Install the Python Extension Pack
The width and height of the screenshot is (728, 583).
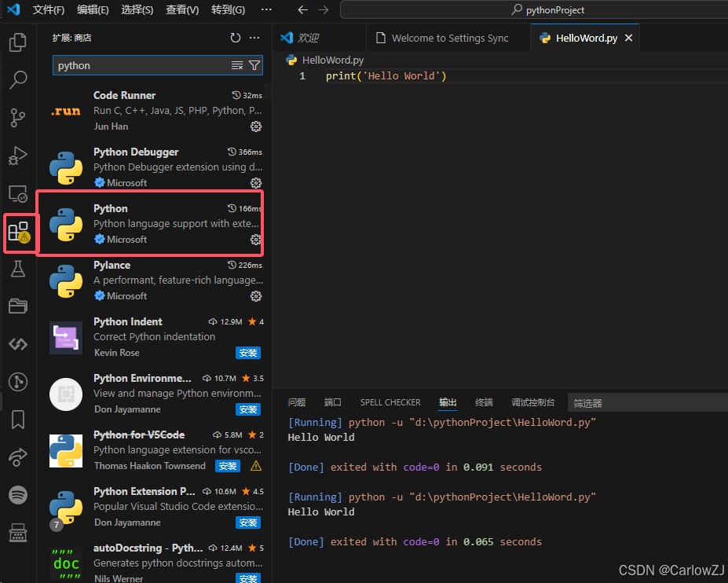(x=248, y=522)
